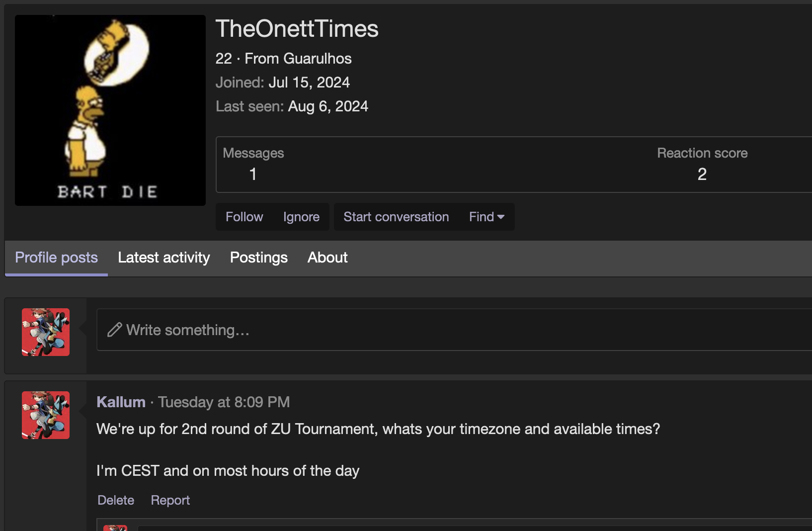Open the Tuesday at 8:09 PM timestamp
The image size is (812, 531).
tap(224, 402)
